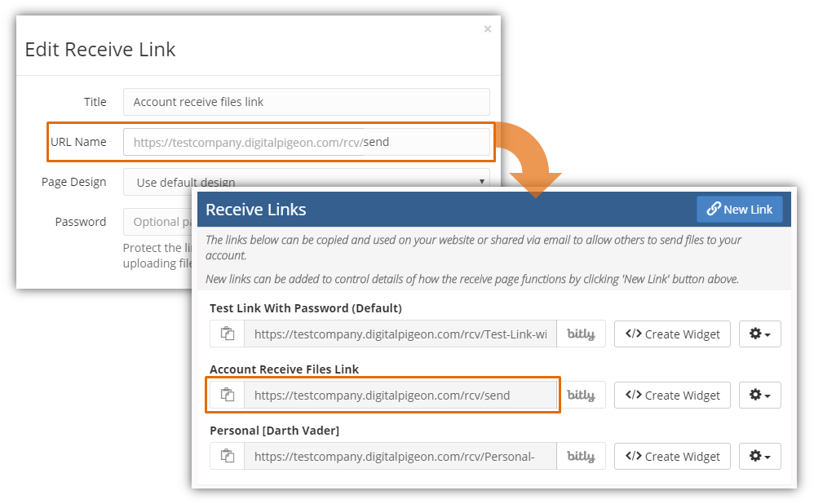Click the 'Page Design' label
Screen dimensions: 814x504
point(73,182)
